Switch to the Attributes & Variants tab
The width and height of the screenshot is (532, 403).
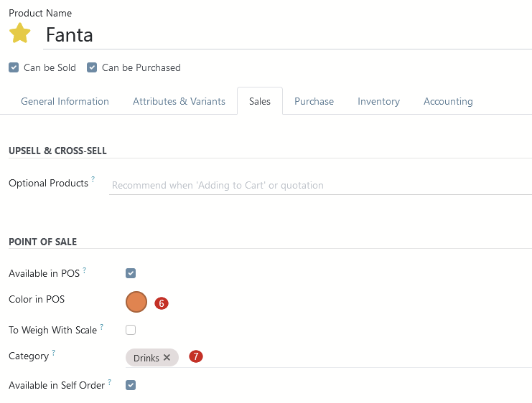(179, 101)
